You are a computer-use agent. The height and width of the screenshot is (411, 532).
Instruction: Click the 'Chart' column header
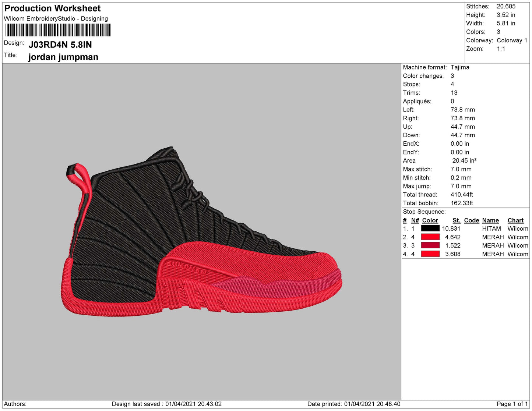(x=515, y=220)
